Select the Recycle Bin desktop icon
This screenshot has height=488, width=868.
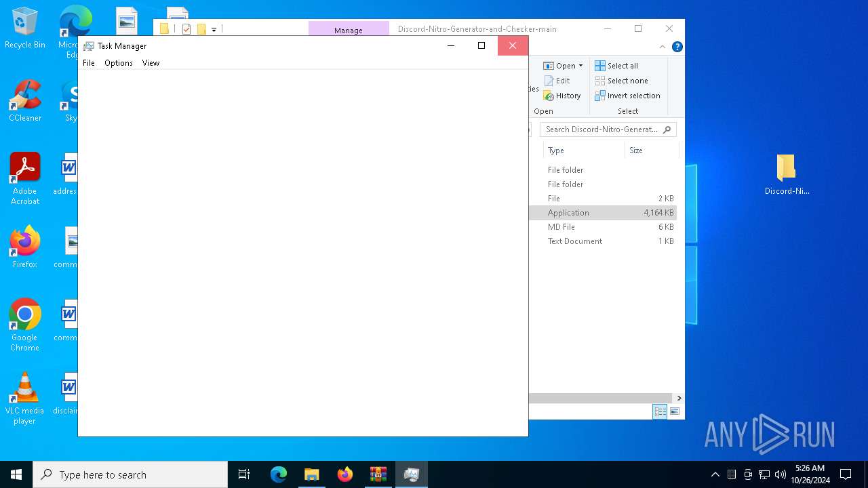coord(25,28)
